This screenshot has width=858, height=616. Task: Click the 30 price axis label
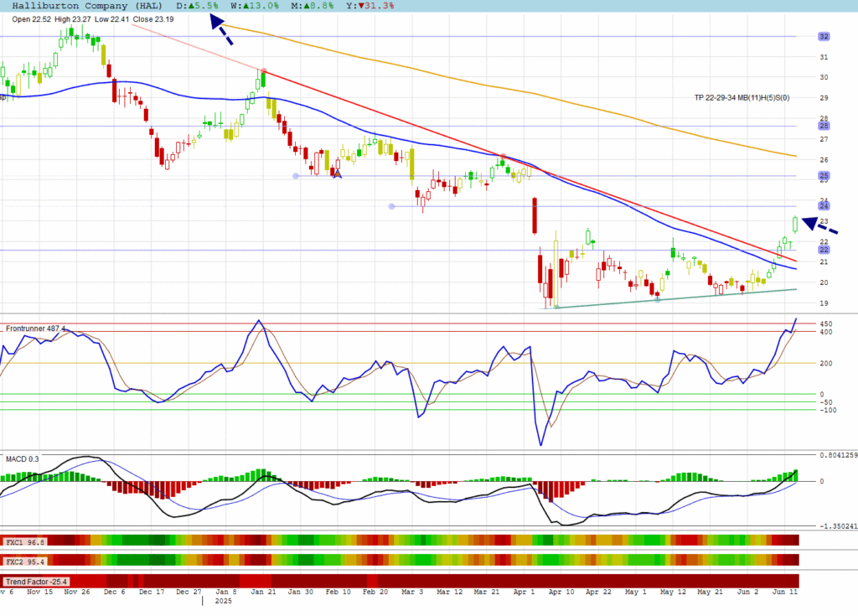824,77
